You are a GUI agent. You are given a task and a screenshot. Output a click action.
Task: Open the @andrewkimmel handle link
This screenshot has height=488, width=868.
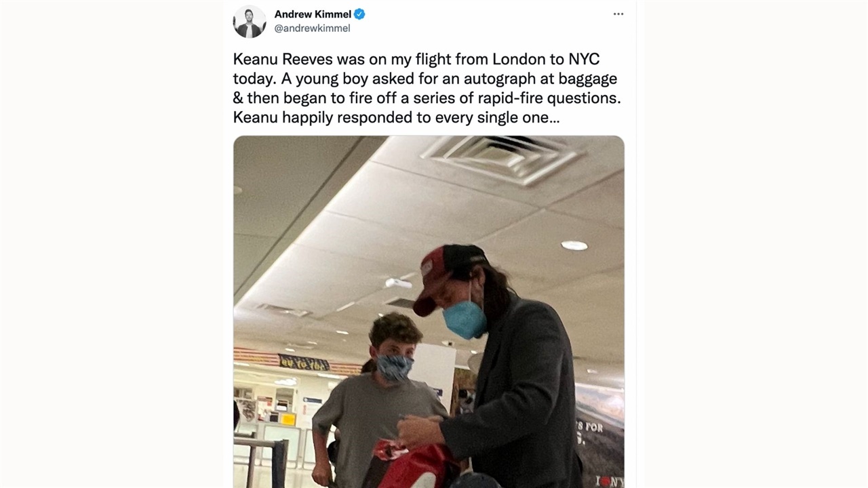click(x=312, y=28)
